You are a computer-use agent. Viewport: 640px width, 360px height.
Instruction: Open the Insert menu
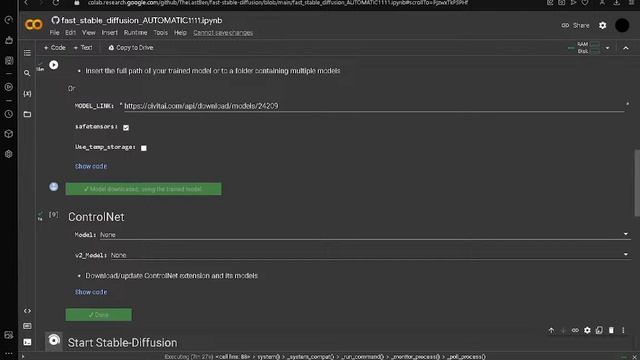pyautogui.click(x=109, y=33)
